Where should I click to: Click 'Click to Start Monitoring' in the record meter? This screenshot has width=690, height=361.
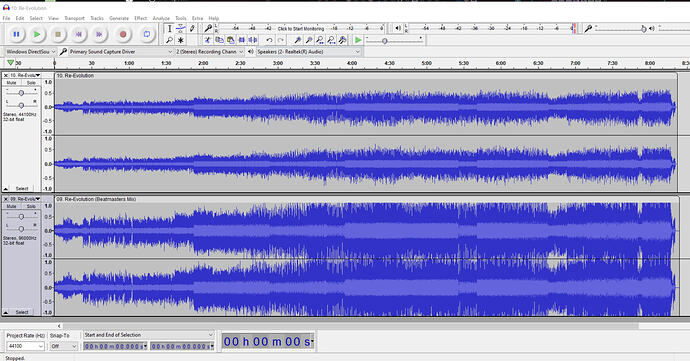[301, 29]
